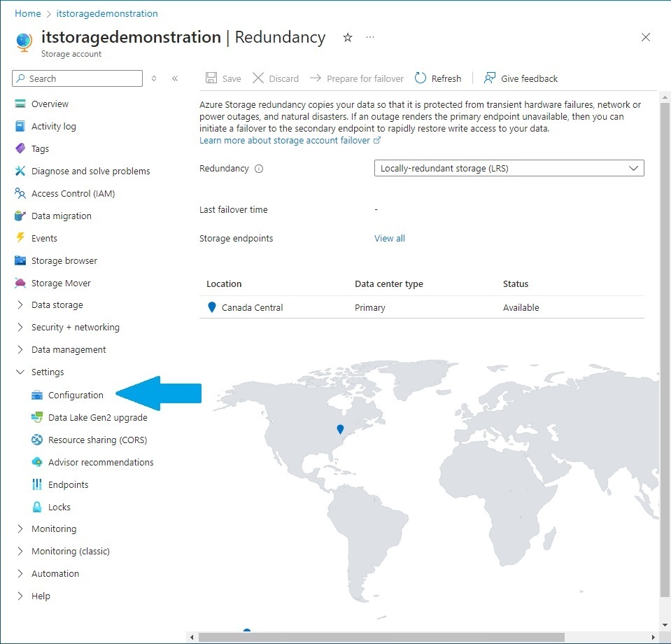Select Configuration under Settings
The height and width of the screenshot is (644, 671).
tap(76, 395)
